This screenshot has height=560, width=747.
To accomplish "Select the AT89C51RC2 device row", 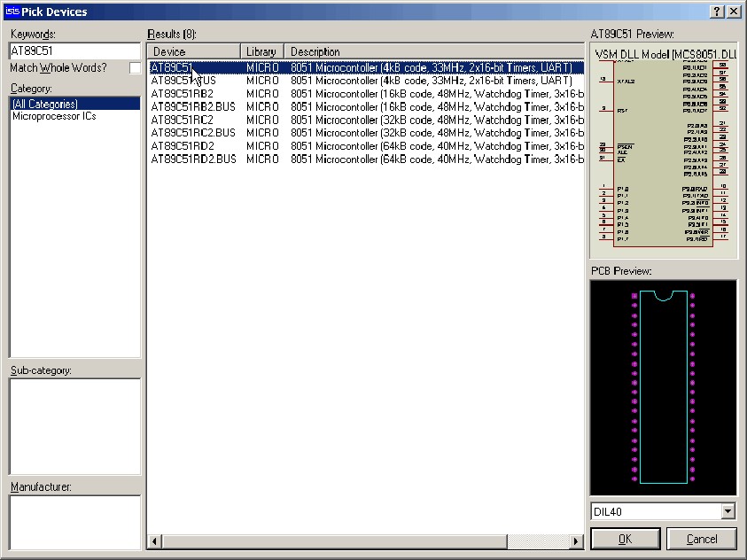I will tap(366, 120).
